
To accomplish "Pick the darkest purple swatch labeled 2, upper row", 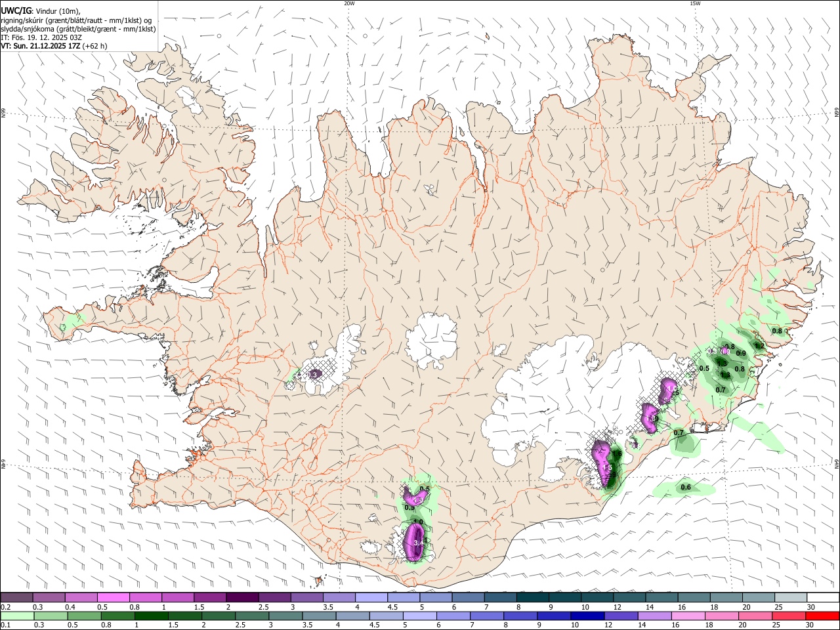I will (x=242, y=597).
